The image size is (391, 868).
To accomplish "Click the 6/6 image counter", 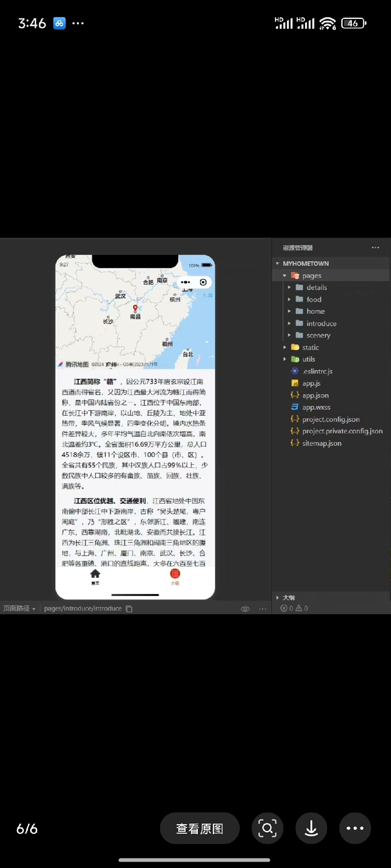I will coord(27,828).
